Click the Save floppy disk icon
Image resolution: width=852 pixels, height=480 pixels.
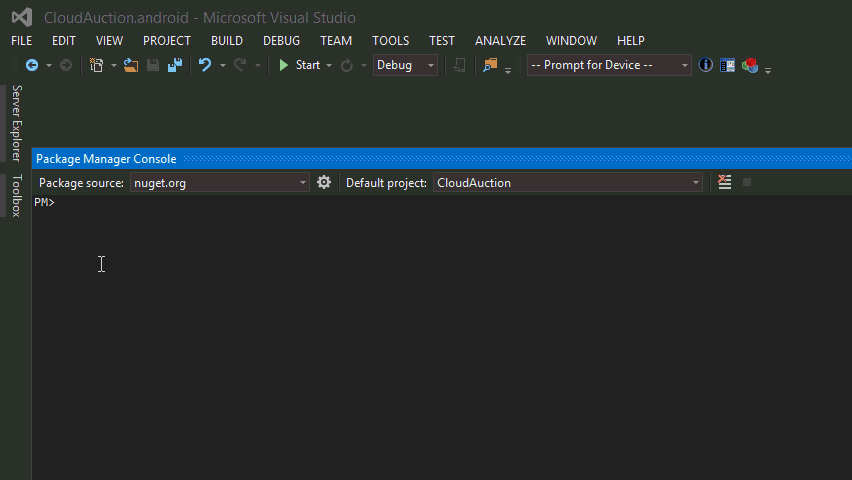pyautogui.click(x=153, y=65)
